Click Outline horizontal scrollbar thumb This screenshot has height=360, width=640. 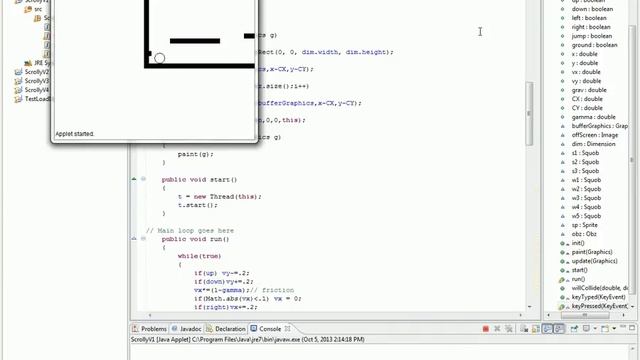pos(585,315)
